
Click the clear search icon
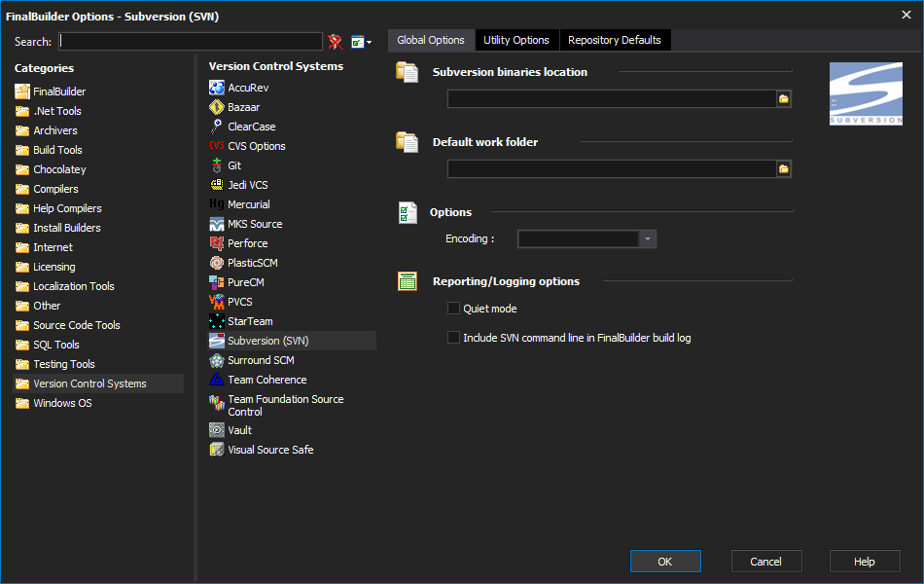tap(336, 42)
